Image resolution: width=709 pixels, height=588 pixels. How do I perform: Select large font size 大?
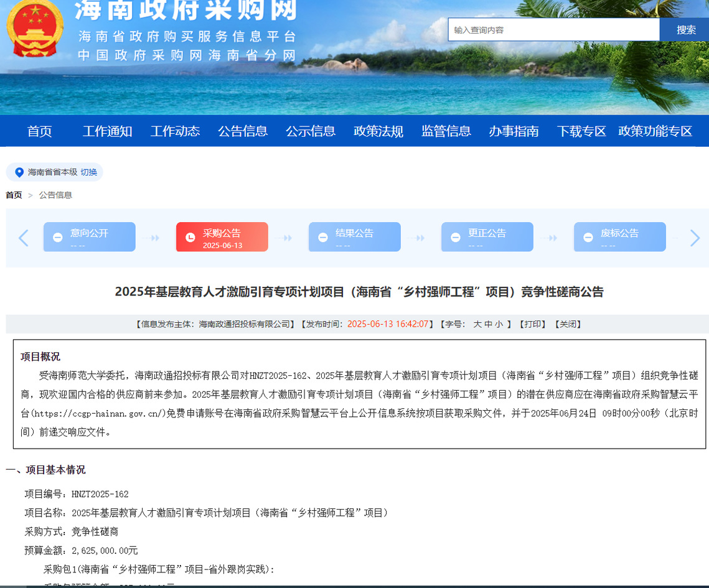click(x=477, y=324)
